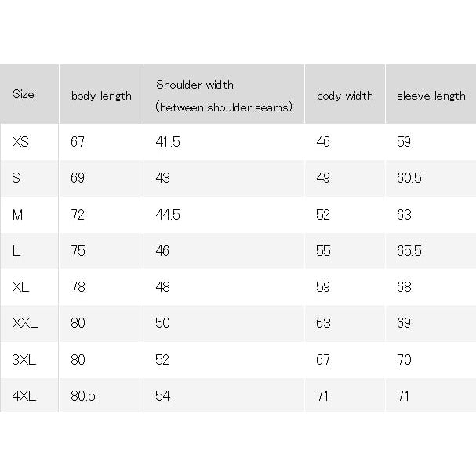Select the body width column header
This screenshot has width=476, height=476.
coord(345,96)
